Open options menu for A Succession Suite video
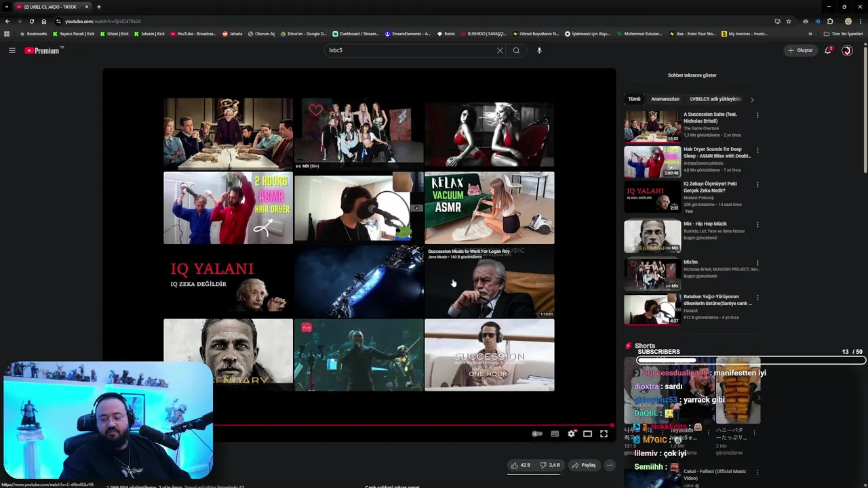The height and width of the screenshot is (488, 868). (757, 115)
